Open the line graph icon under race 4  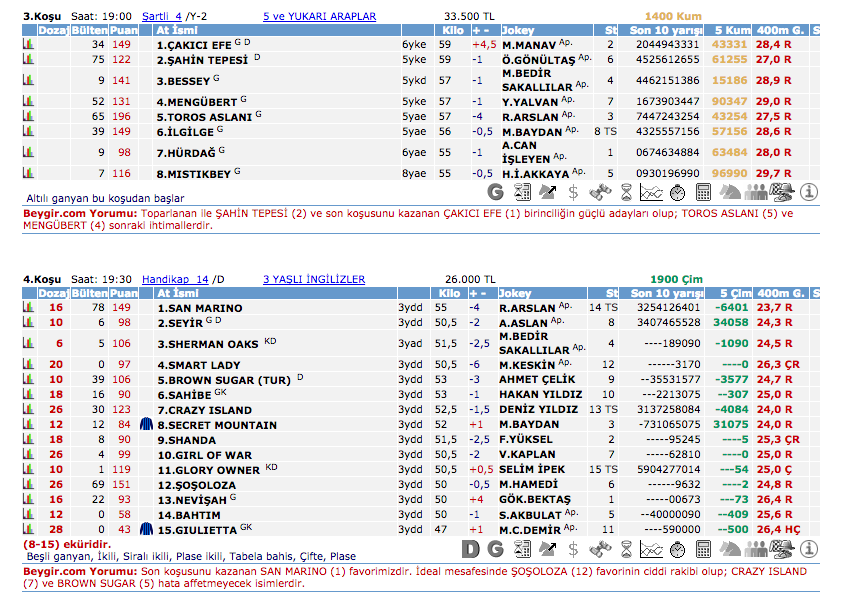pyautogui.click(x=651, y=548)
